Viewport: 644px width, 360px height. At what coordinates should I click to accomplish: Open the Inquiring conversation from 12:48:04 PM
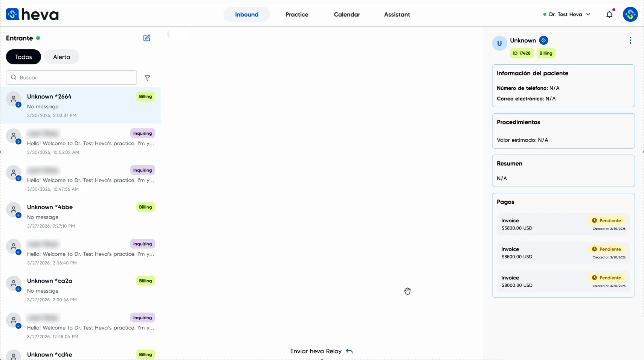(81, 327)
